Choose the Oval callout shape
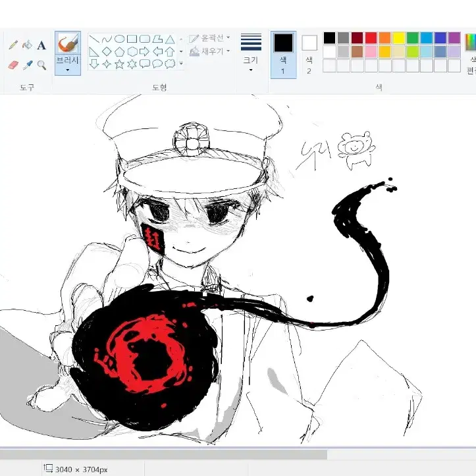Viewport: 476px width, 476px height. click(157, 64)
